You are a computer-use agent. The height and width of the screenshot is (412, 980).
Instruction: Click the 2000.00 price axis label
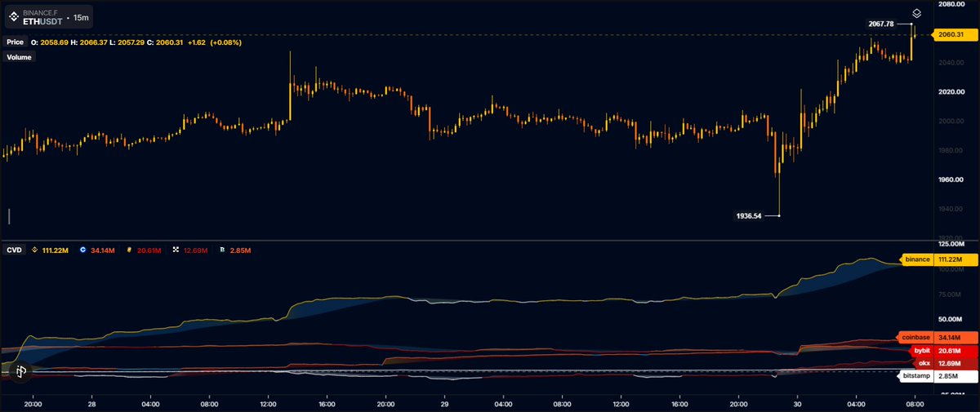[951, 122]
